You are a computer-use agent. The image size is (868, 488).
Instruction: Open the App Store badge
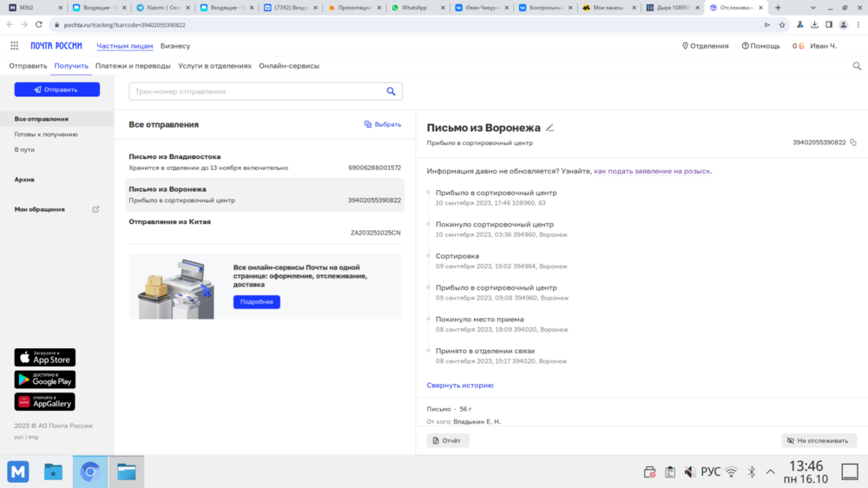45,358
